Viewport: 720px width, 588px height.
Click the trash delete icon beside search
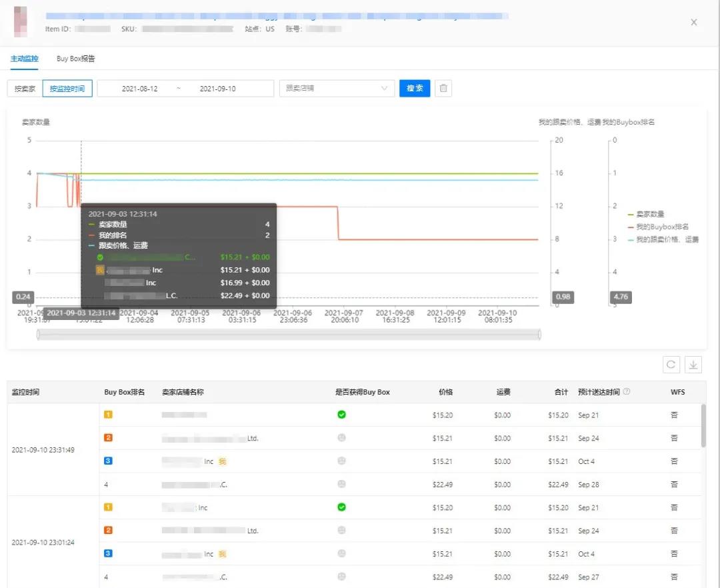pos(443,89)
